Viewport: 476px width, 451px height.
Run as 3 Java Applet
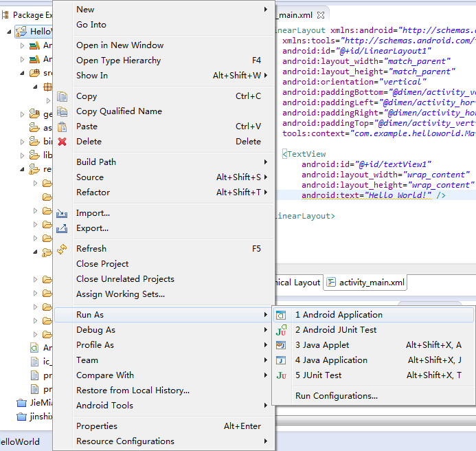click(374, 345)
